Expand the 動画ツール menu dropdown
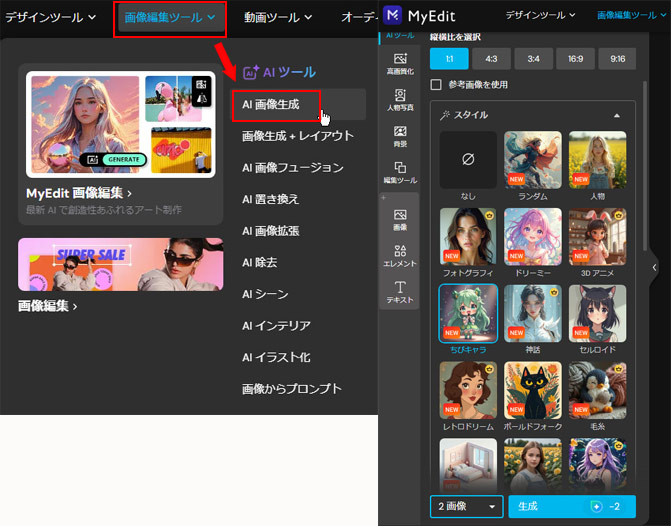The image size is (671, 526). (x=278, y=17)
